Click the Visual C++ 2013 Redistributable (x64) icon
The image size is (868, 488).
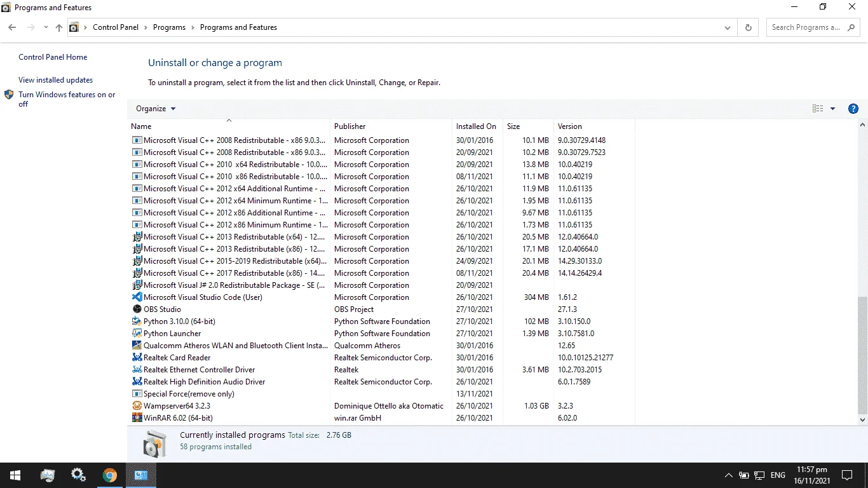pos(137,237)
